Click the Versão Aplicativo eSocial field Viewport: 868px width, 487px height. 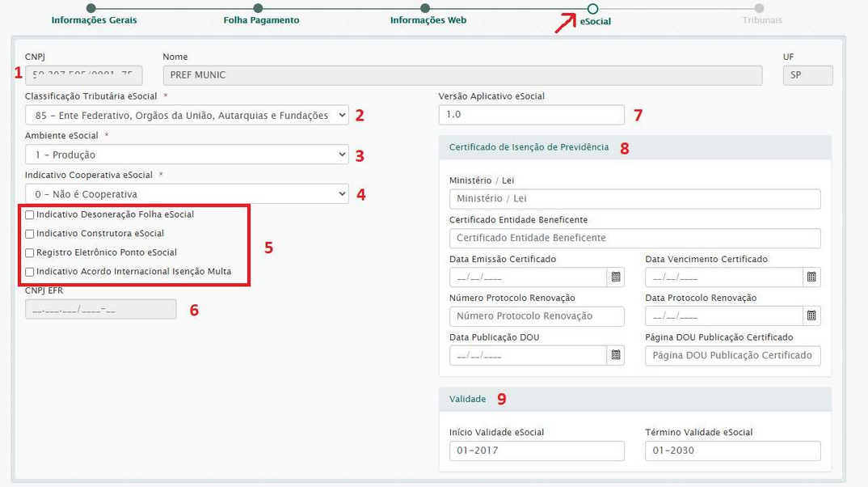(x=531, y=115)
